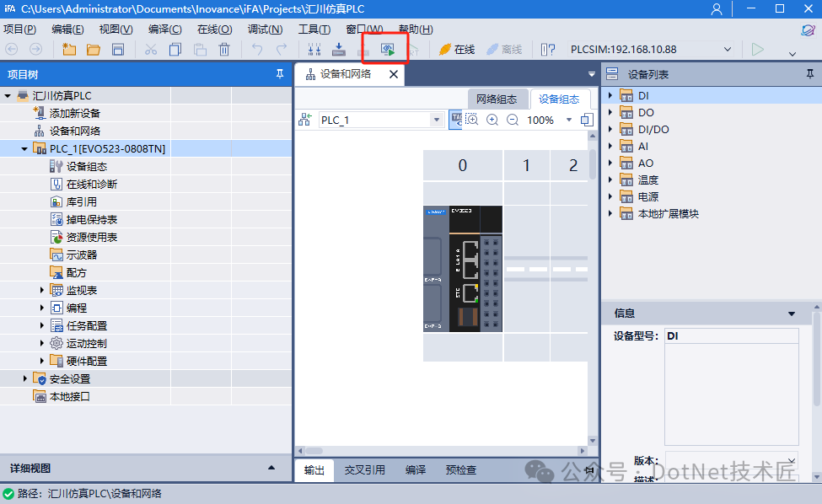Click the fit window icon beside zoom
Screen dimensions: 822x504
point(587,120)
